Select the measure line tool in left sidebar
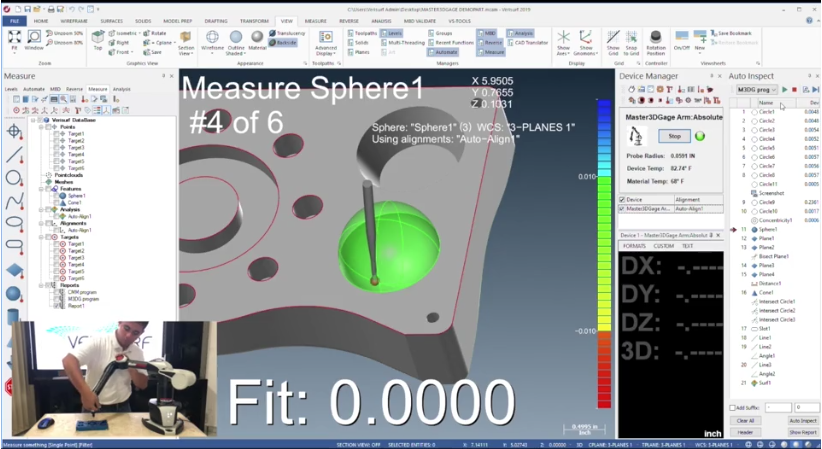 coord(14,155)
